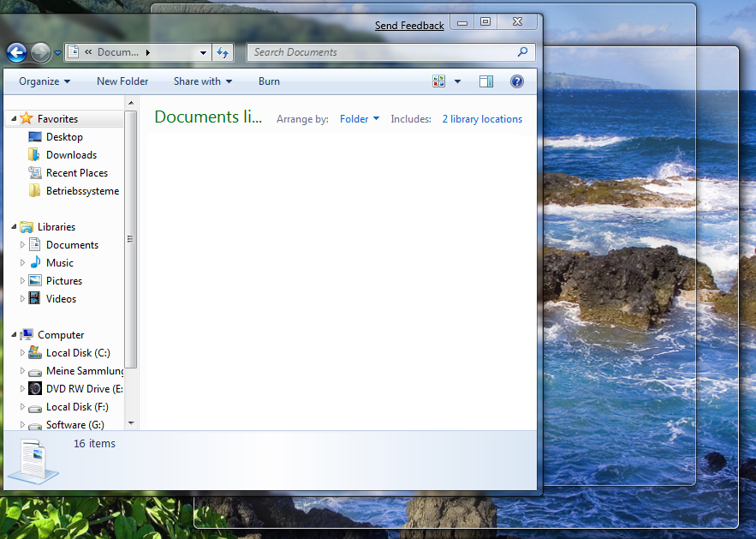Image resolution: width=756 pixels, height=539 pixels.
Task: Click in the Search Documents field
Action: 381,52
